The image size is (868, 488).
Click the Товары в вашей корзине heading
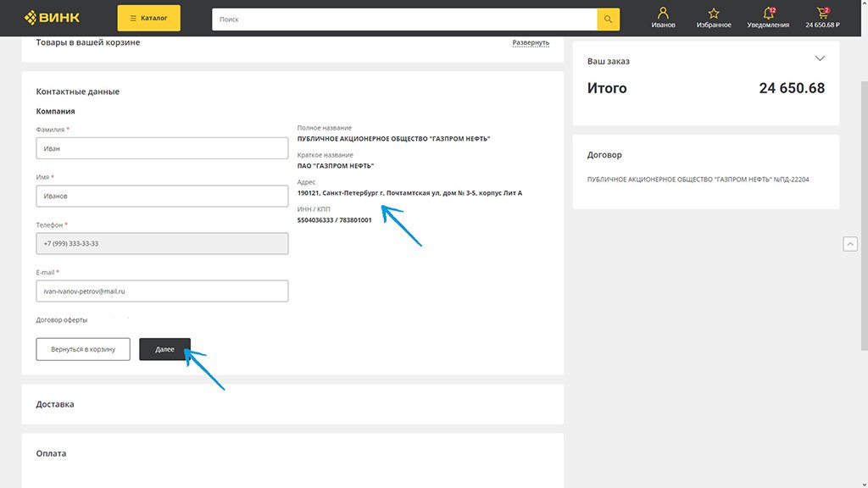coord(88,42)
